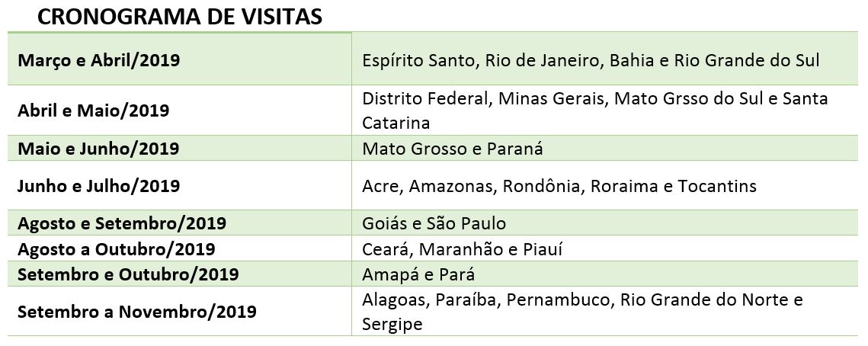Select the Setembro a Novembro/2019 cell

[179, 311]
